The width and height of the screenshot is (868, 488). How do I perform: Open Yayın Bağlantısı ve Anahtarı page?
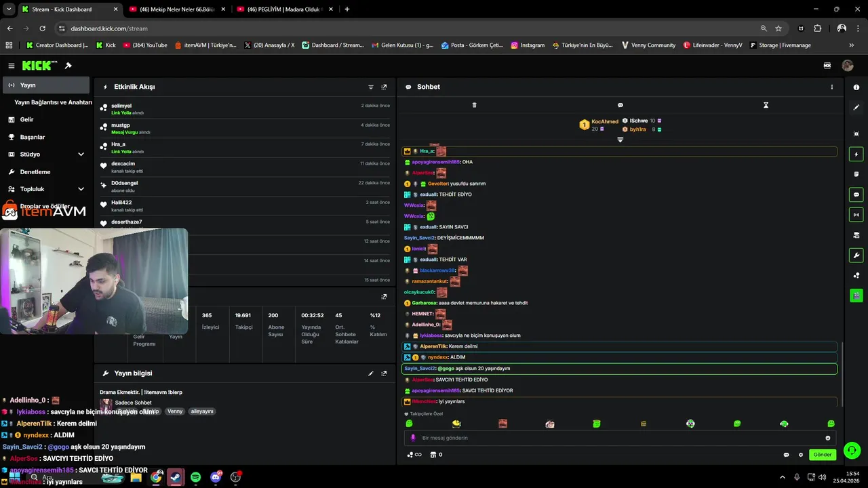[x=53, y=102]
